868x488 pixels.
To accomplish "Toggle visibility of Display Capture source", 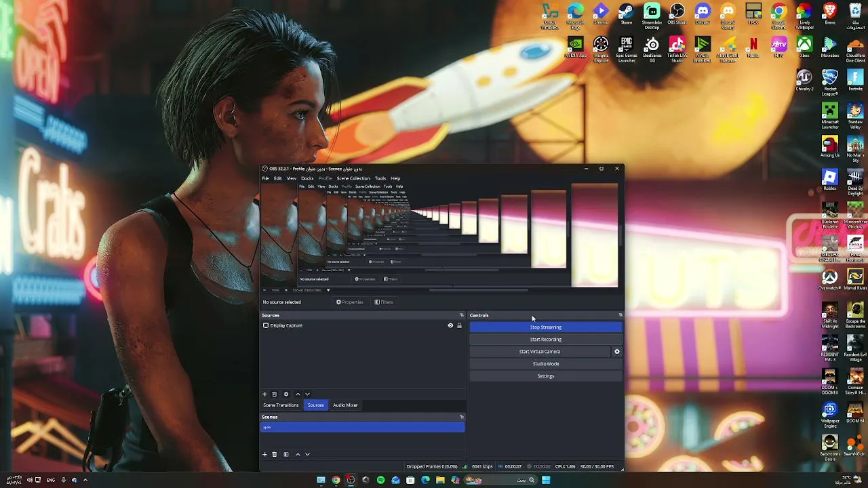I will coord(450,326).
